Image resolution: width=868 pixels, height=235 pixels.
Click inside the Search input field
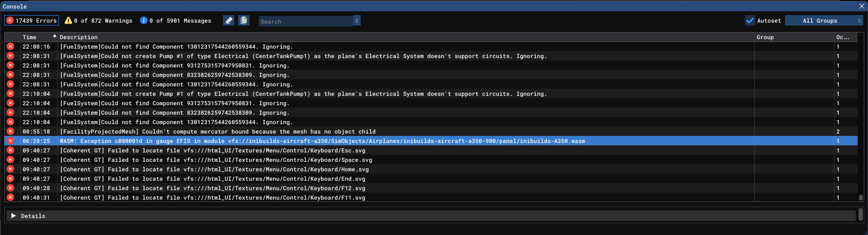[306, 21]
